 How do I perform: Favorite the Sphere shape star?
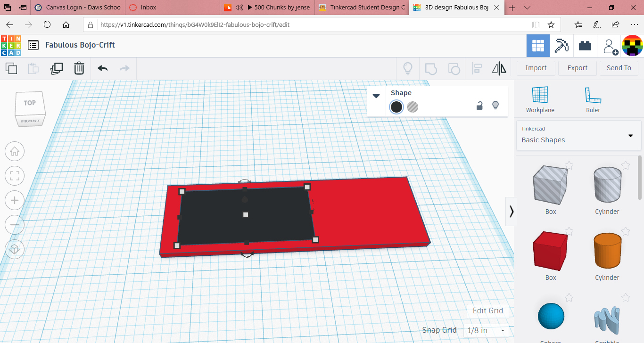coord(569,297)
